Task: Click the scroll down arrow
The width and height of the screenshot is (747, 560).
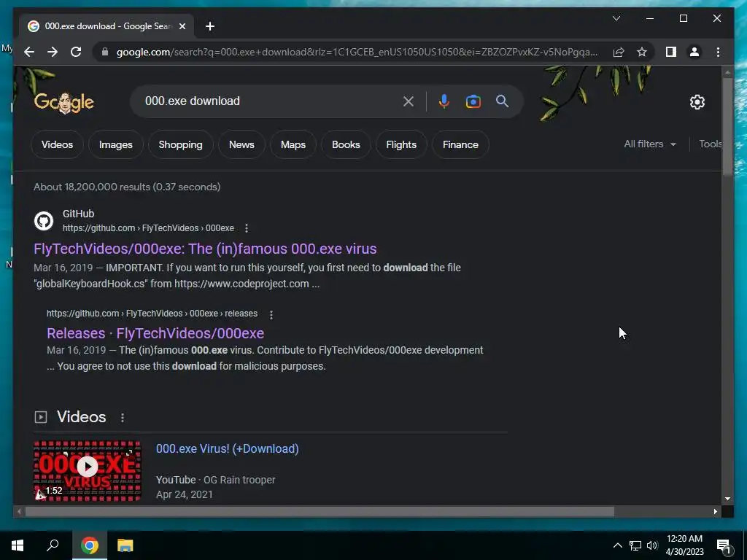Action: coord(727,499)
